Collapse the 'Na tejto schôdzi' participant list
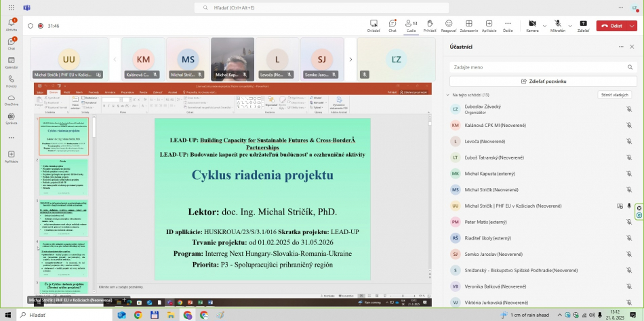644x321 pixels. pos(447,95)
